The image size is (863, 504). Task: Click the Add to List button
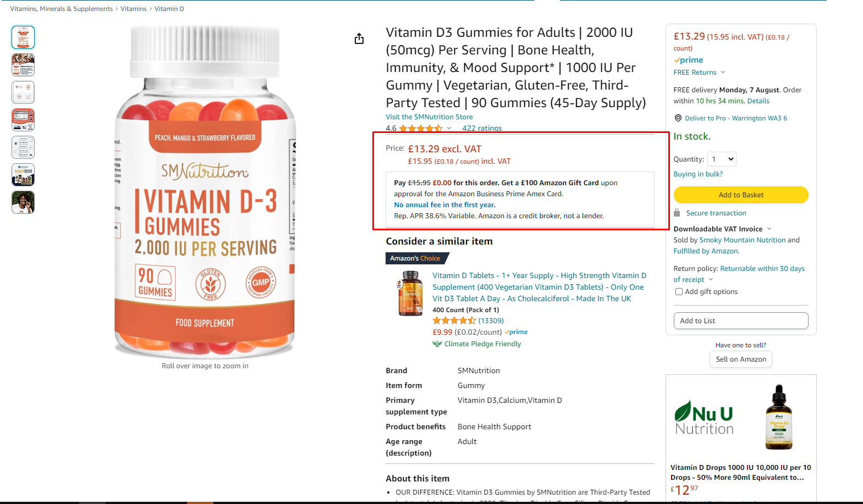pyautogui.click(x=741, y=321)
